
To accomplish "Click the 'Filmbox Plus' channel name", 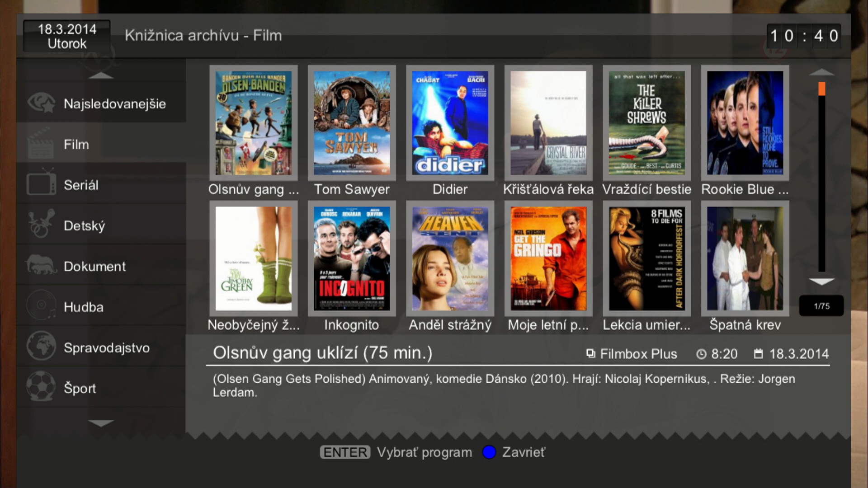I will (x=638, y=354).
